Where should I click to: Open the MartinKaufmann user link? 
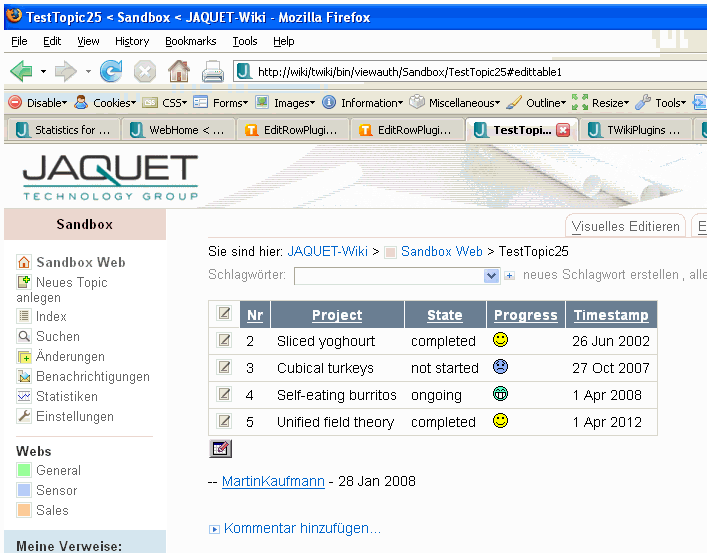point(273,481)
